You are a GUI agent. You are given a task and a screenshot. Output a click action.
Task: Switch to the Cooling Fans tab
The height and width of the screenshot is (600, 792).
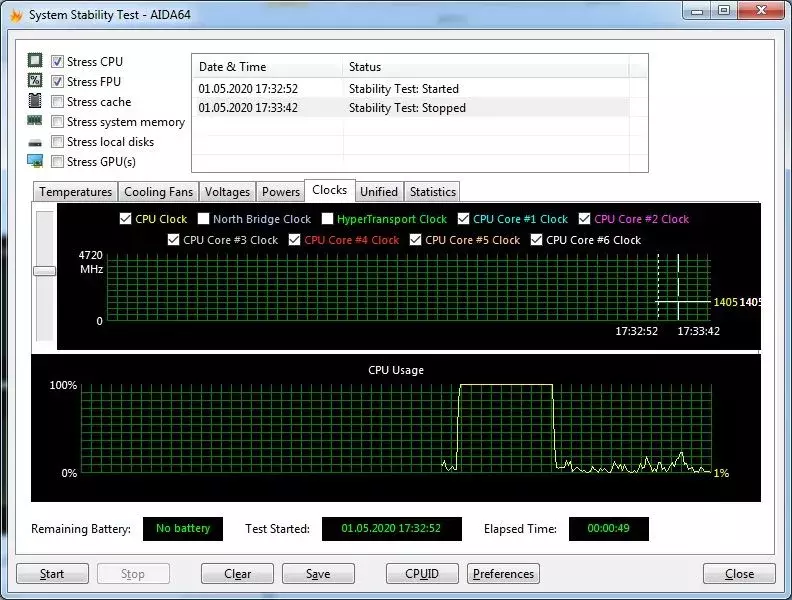point(158,192)
